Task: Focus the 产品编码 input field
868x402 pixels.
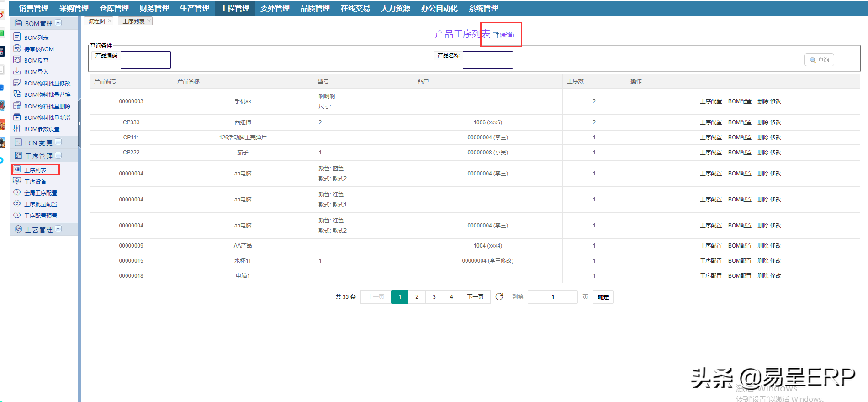Action: (145, 60)
